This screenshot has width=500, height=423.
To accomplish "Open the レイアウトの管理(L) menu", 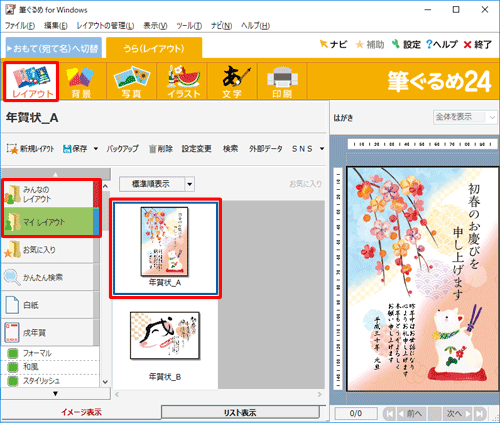I will [x=105, y=26].
